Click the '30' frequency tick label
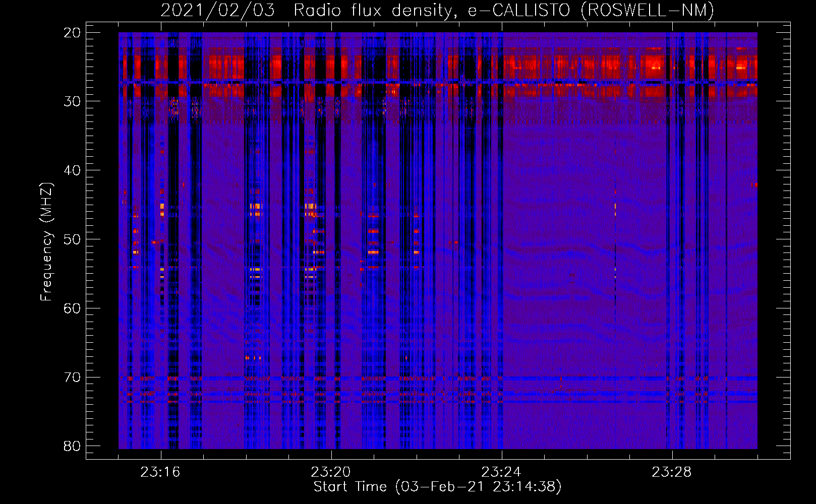Viewport: 816px width, 504px height. (x=72, y=101)
